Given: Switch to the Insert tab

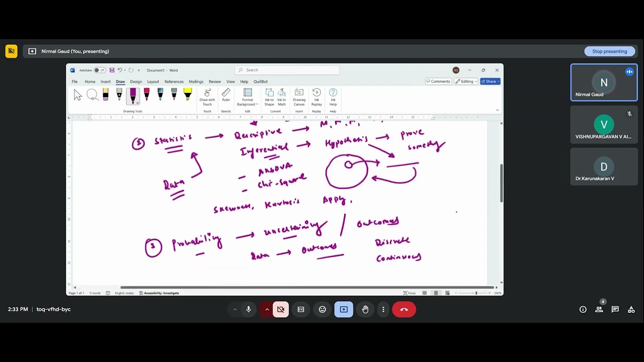Looking at the screenshot, I should pos(106,81).
